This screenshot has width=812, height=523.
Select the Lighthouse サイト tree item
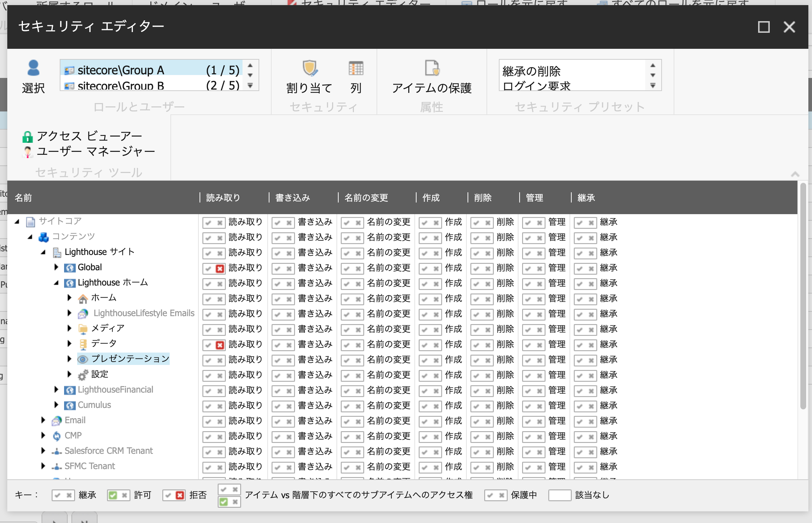tap(99, 252)
